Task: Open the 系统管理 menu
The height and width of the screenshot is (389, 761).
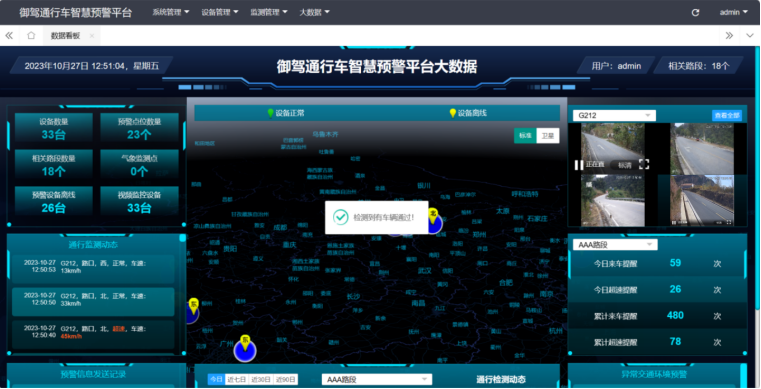Action: click(x=170, y=13)
